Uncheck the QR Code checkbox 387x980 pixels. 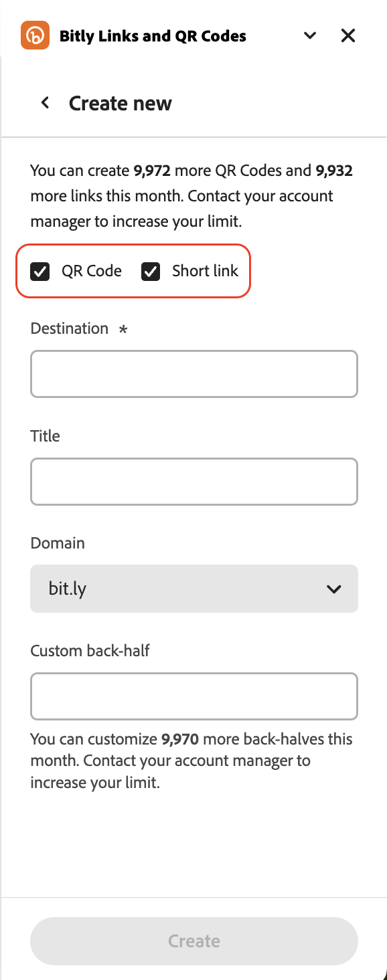[x=40, y=272]
